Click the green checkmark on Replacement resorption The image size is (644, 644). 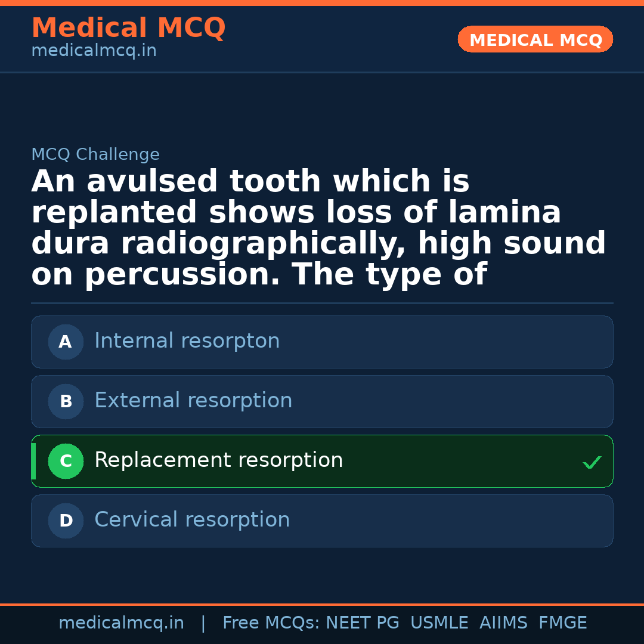click(x=592, y=462)
